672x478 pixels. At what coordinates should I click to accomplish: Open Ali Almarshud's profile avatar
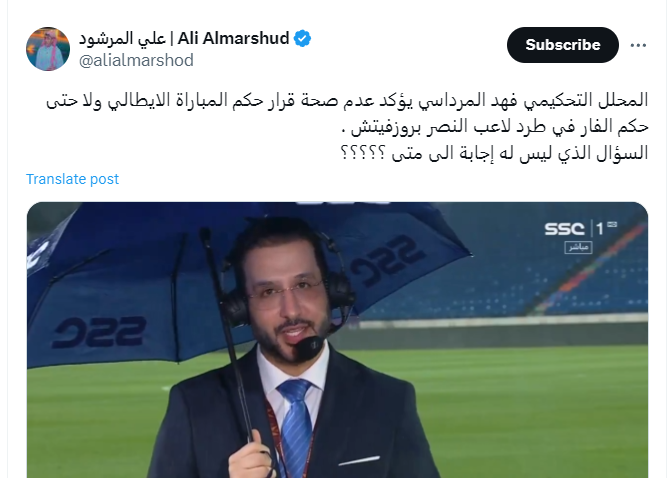48,49
